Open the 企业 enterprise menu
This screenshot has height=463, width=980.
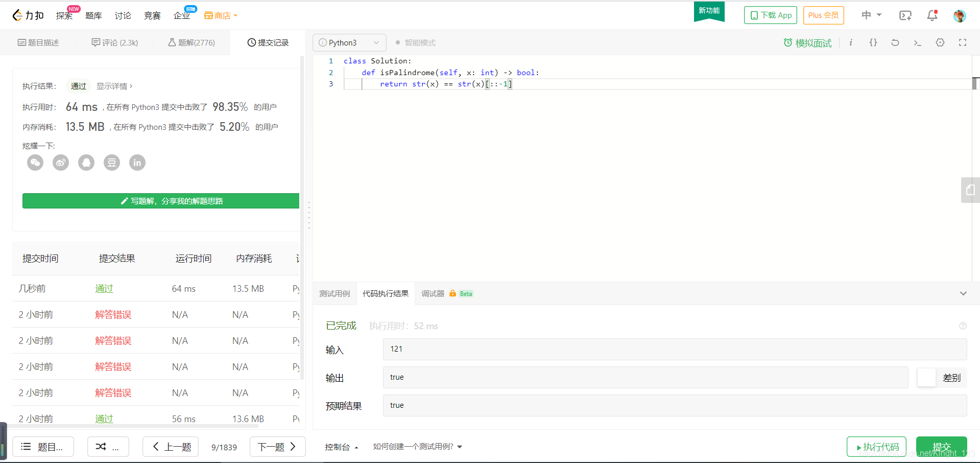[x=182, y=16]
